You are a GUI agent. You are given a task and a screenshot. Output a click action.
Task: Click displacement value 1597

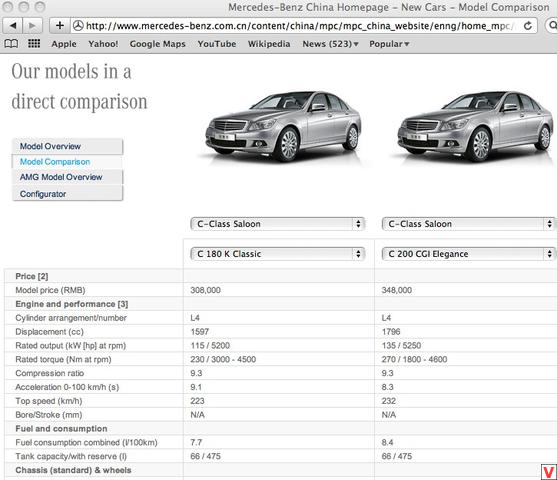pos(200,331)
